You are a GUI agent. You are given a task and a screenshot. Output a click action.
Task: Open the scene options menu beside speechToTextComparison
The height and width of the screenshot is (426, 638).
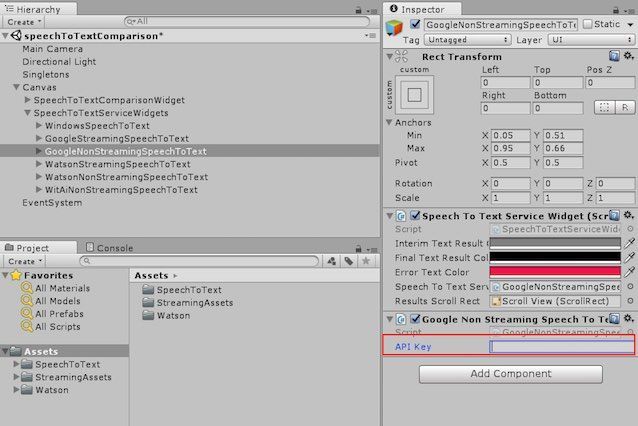[x=370, y=36]
